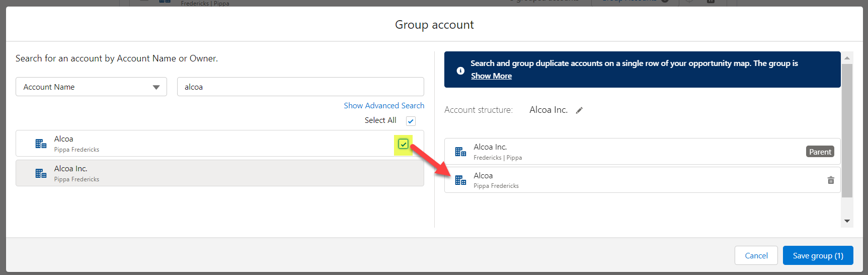Uncheck the highlighted Alcoa account checkbox
The image size is (868, 275).
pos(403,144)
